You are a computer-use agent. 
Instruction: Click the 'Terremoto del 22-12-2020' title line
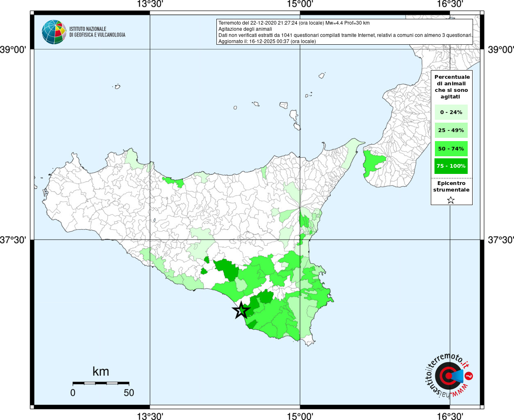coord(294,23)
